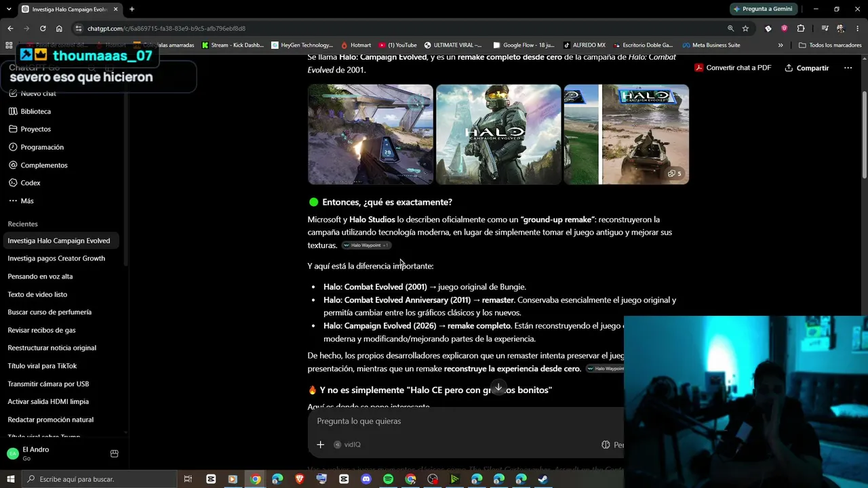Open the Halo Waypoint +1 source chip

coord(366,245)
